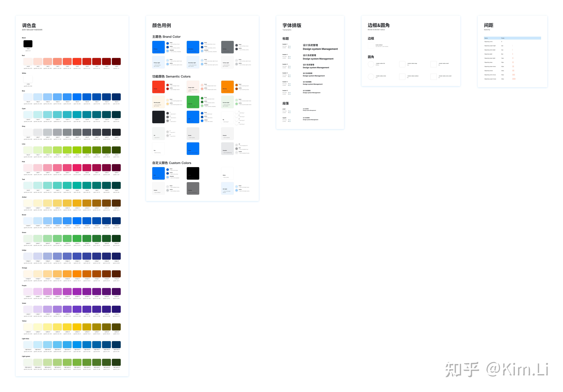
Task: Click the --color-danger-active dot
Action: pyautogui.click(x=168, y=89)
